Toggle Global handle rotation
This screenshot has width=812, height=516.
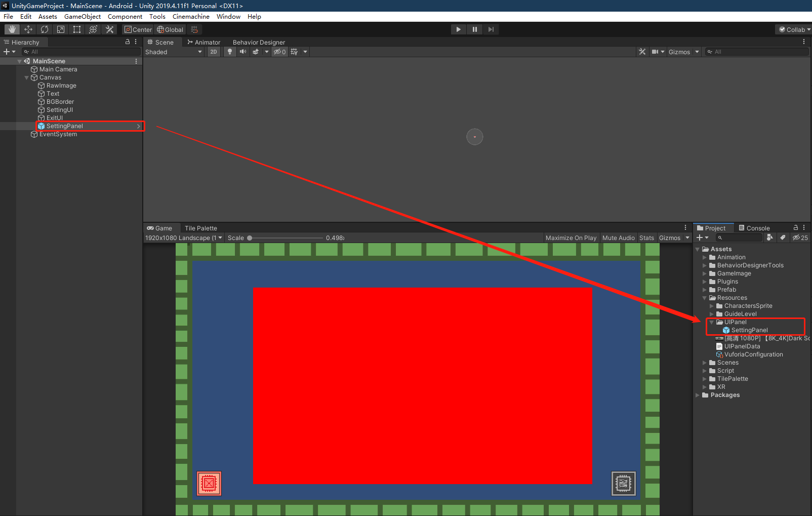[170, 29]
